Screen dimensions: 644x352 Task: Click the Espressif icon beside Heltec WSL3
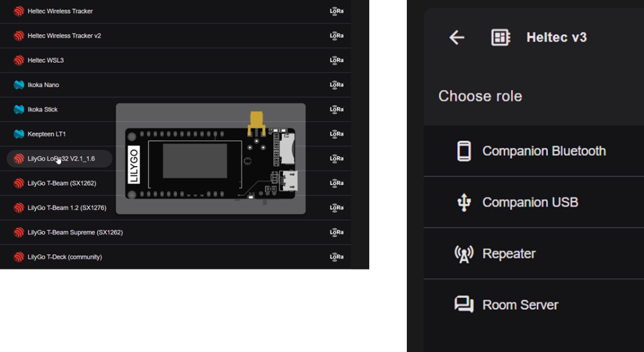click(x=19, y=60)
